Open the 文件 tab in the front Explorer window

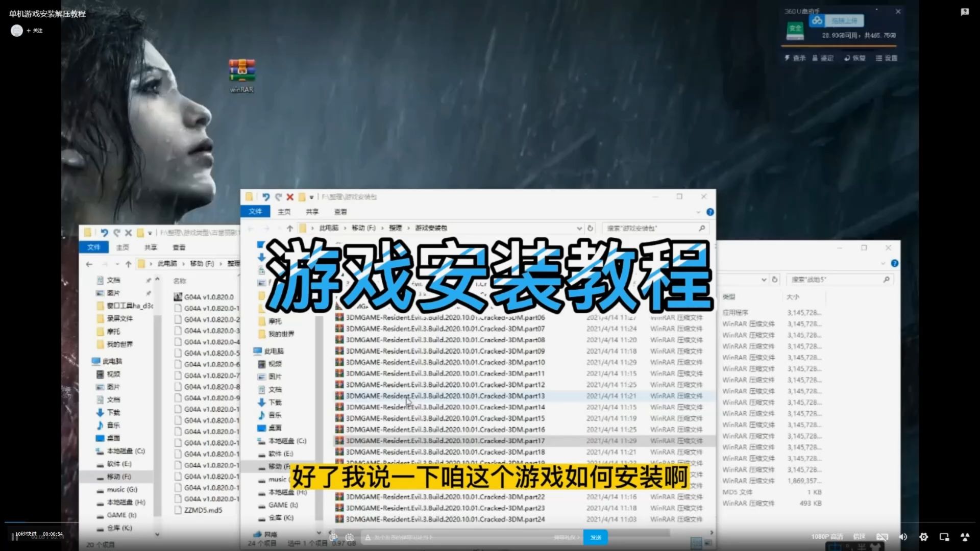coord(255,212)
